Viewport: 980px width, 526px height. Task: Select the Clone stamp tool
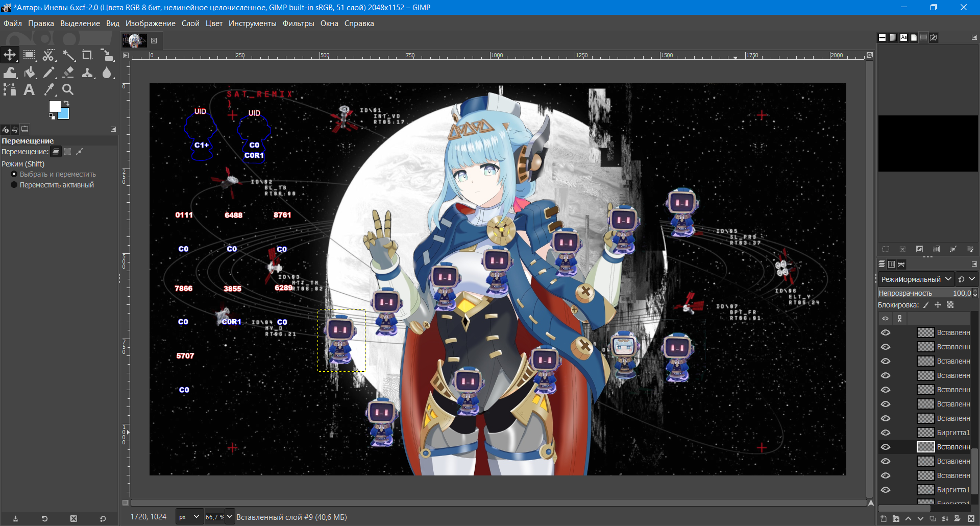tap(87, 73)
